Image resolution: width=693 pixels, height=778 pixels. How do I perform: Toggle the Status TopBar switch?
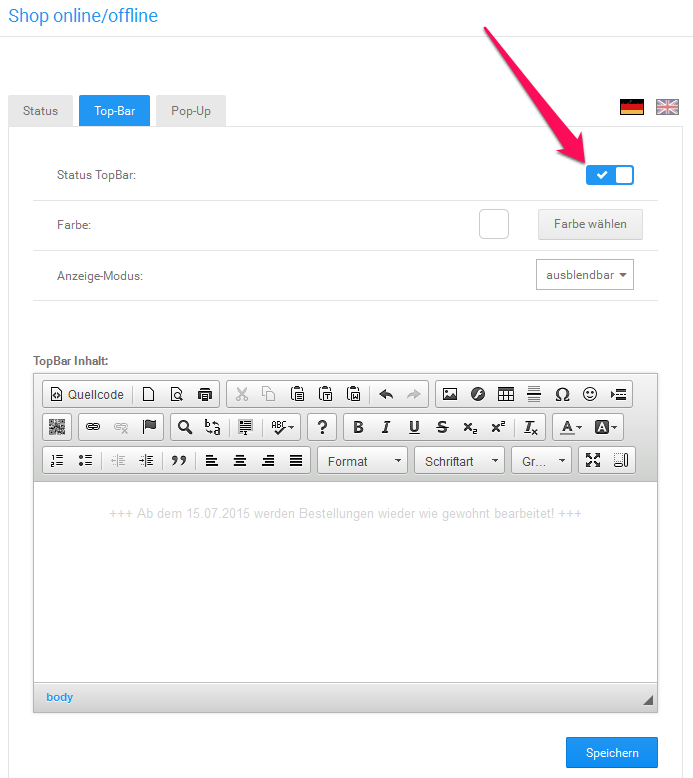[x=610, y=175]
